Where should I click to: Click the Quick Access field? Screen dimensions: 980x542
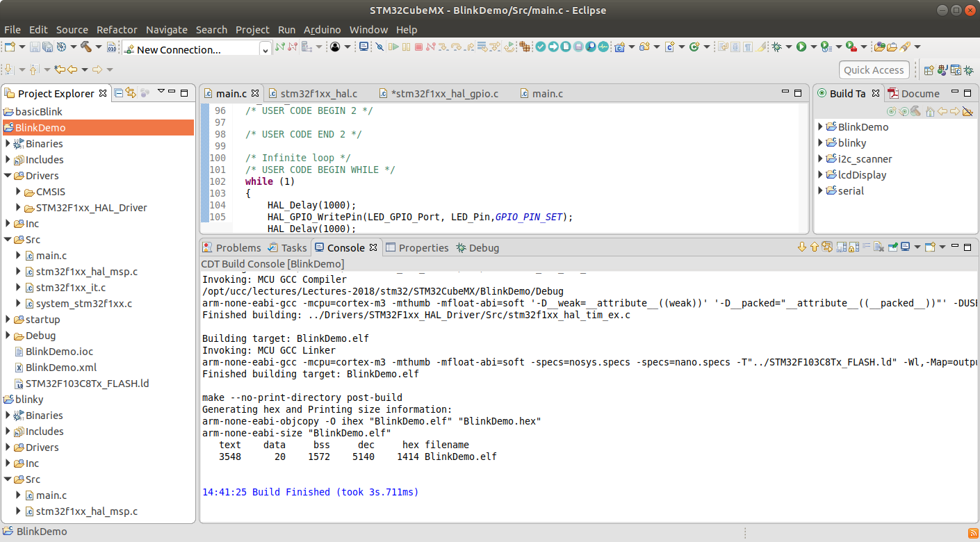coord(874,69)
